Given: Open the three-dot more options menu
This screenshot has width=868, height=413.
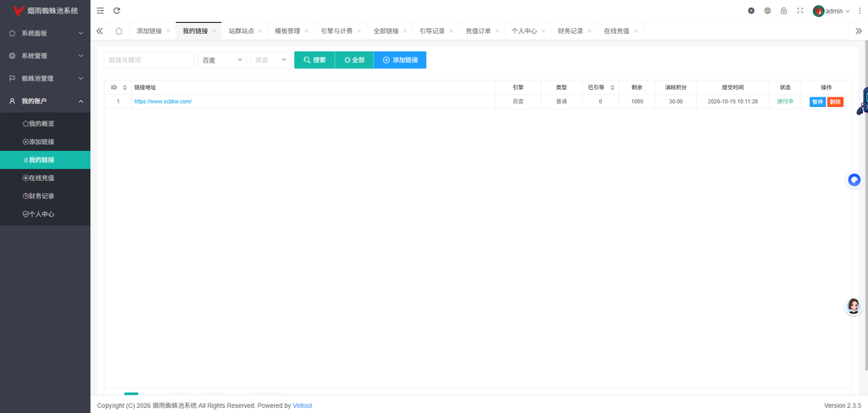Looking at the screenshot, I should point(860,10).
